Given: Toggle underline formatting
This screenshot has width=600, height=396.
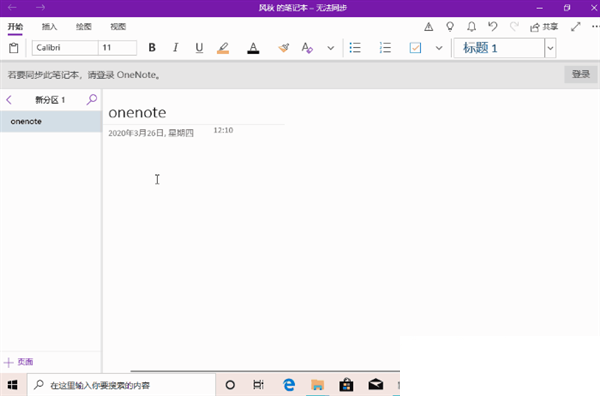Looking at the screenshot, I should pyautogui.click(x=199, y=48).
